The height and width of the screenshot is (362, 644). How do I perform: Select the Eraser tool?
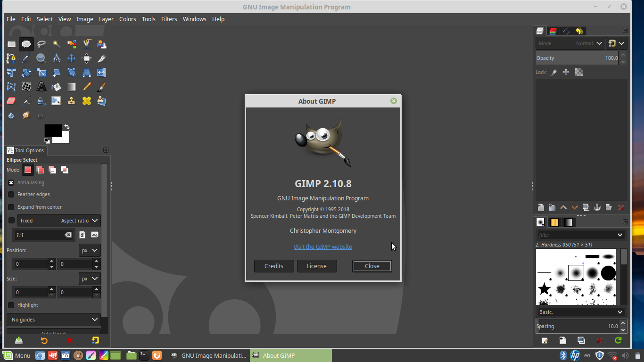11,101
